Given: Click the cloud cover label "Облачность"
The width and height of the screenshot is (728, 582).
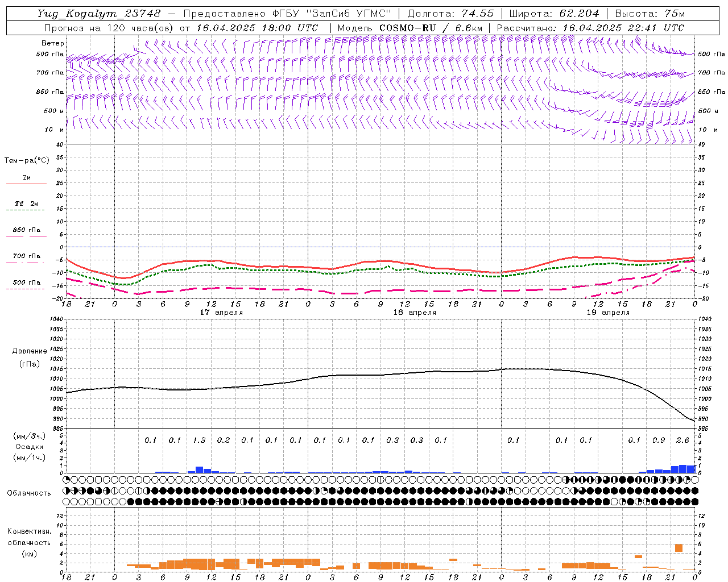Looking at the screenshot, I should (29, 493).
